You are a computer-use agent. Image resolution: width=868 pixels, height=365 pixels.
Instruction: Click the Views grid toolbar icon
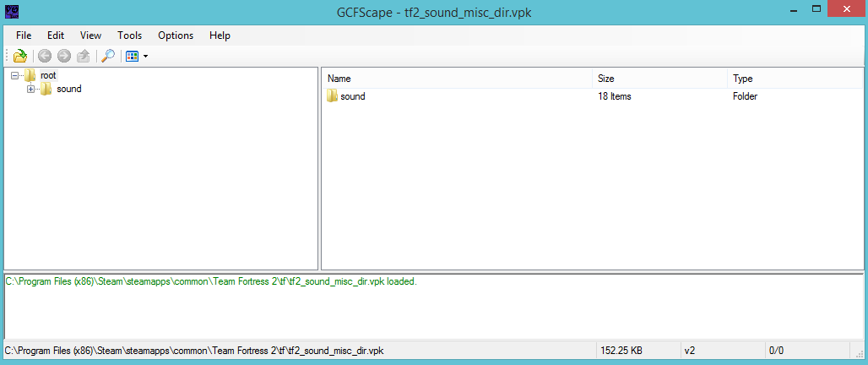132,56
